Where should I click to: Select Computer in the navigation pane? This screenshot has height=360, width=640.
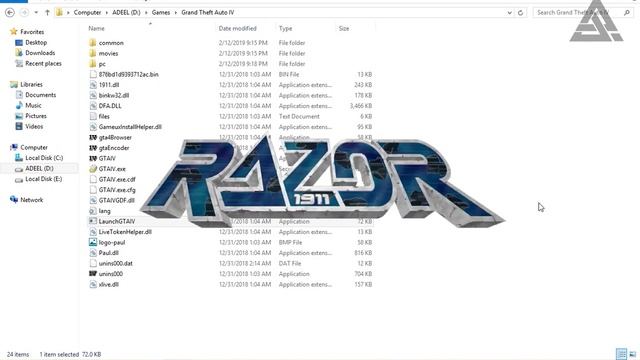click(34, 147)
